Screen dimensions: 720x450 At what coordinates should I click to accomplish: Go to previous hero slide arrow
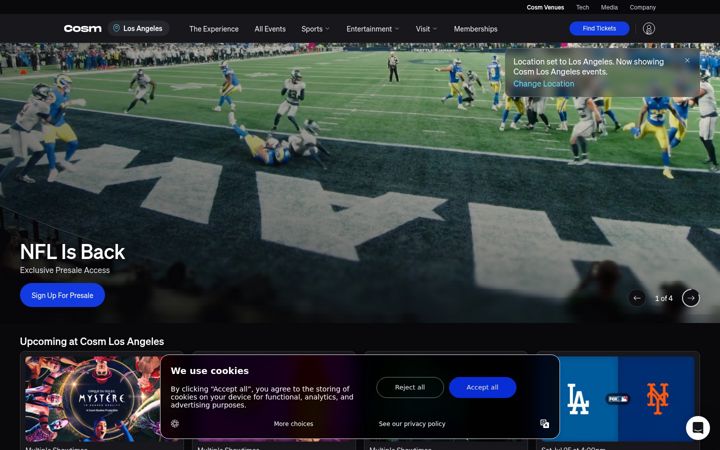637,298
